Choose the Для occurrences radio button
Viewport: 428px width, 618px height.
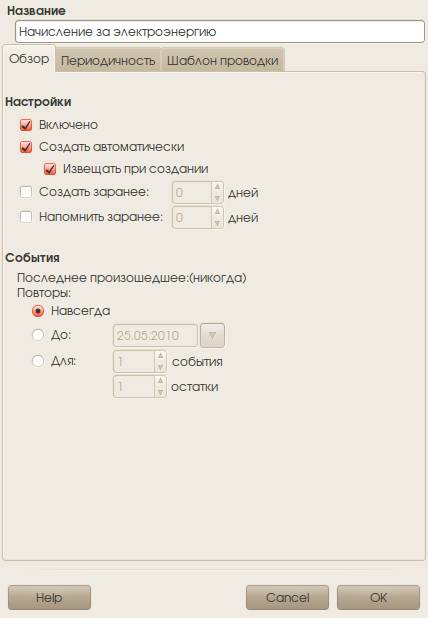pos(38,361)
